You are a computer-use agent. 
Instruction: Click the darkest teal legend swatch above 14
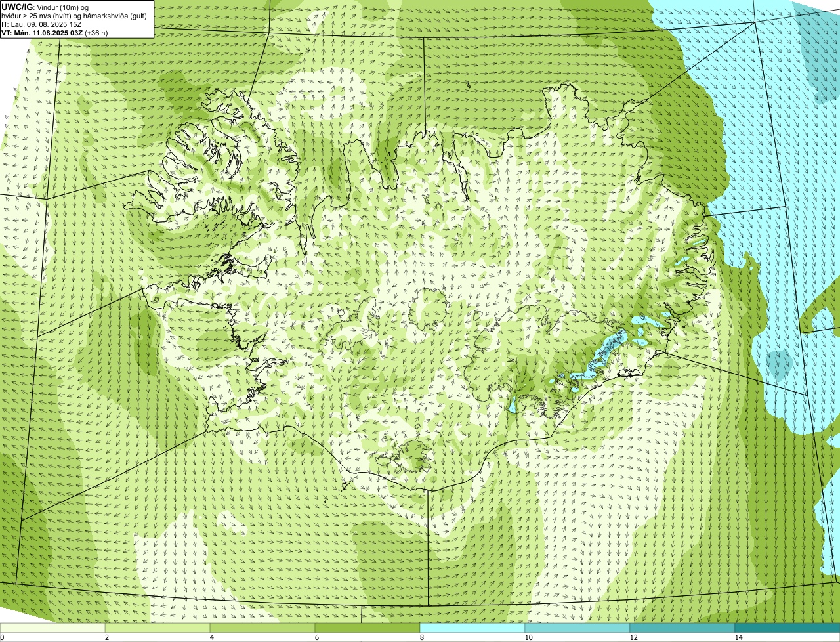(787, 628)
